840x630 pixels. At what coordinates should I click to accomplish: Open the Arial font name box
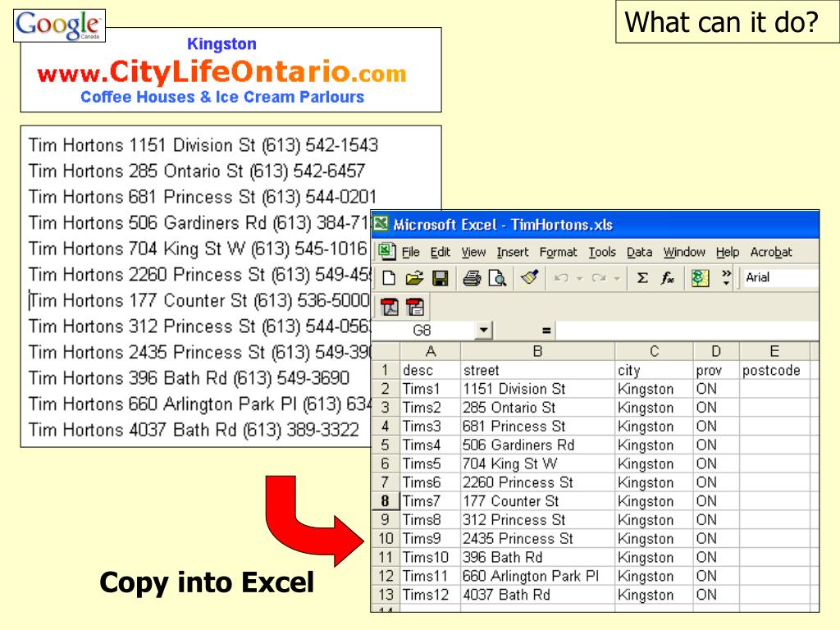(x=781, y=277)
